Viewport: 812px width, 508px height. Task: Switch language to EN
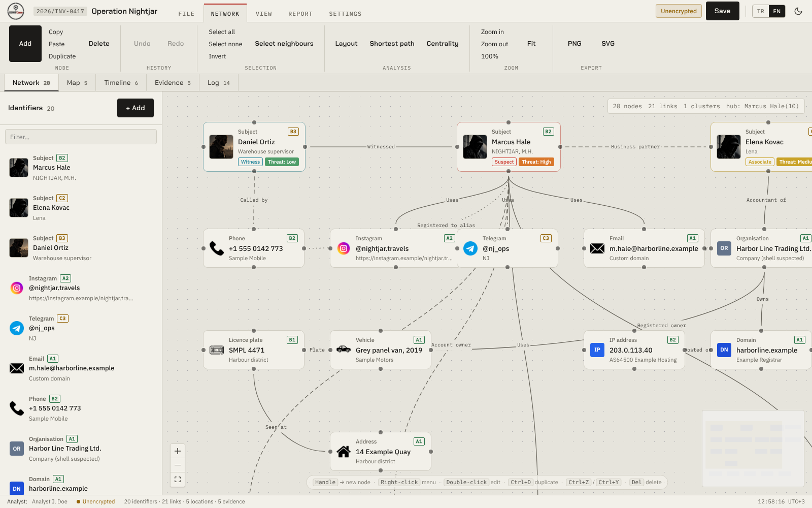pyautogui.click(x=777, y=11)
